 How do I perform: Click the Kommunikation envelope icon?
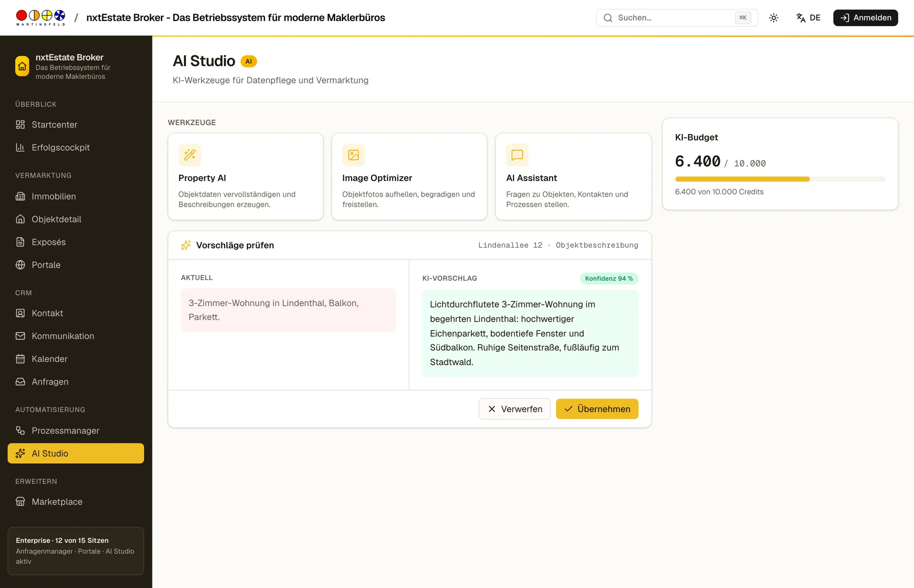tap(20, 336)
